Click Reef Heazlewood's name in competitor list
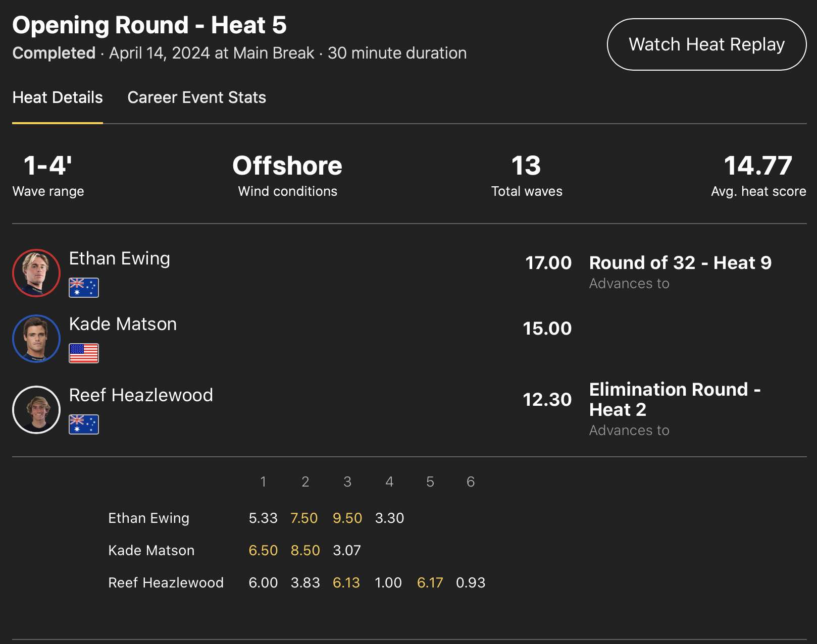Viewport: 817px width, 644px height. point(141,395)
